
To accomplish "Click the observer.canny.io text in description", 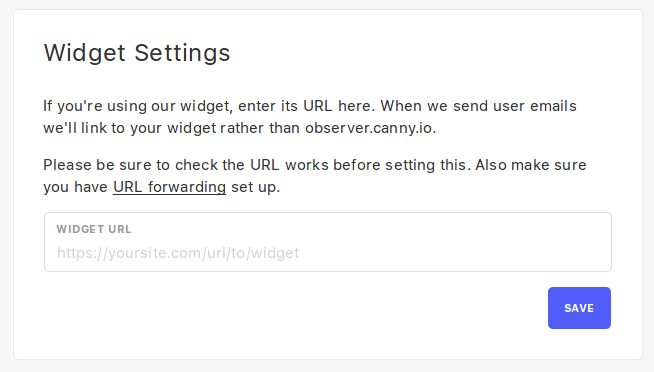I will click(x=370, y=128).
